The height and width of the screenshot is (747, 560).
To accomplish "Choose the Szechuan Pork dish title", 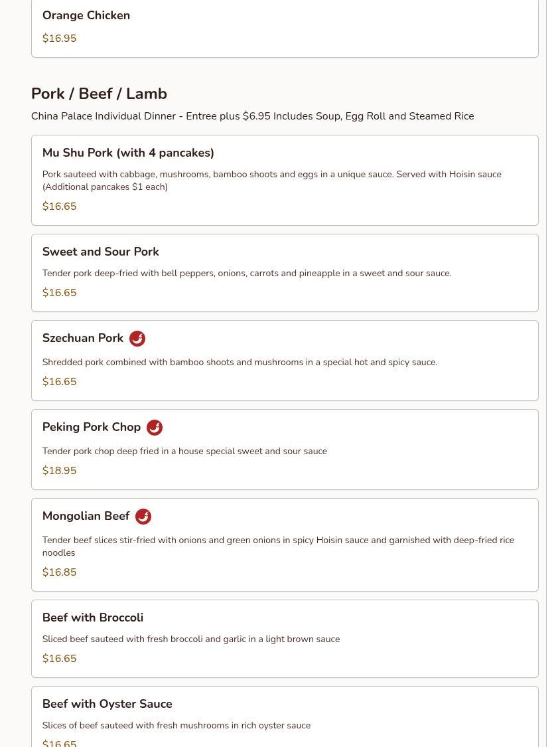I will tap(83, 338).
